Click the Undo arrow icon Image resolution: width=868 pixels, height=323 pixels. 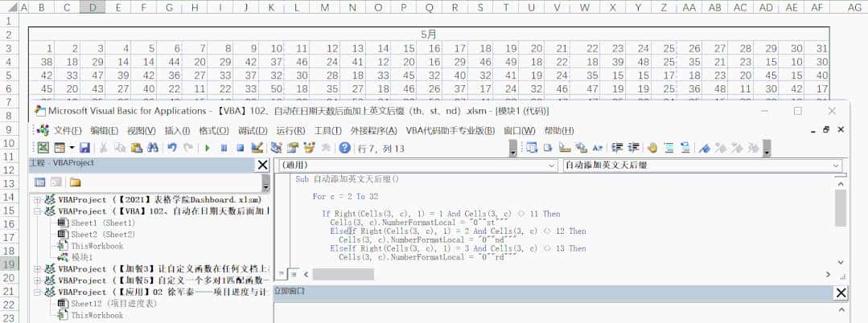tap(172, 148)
